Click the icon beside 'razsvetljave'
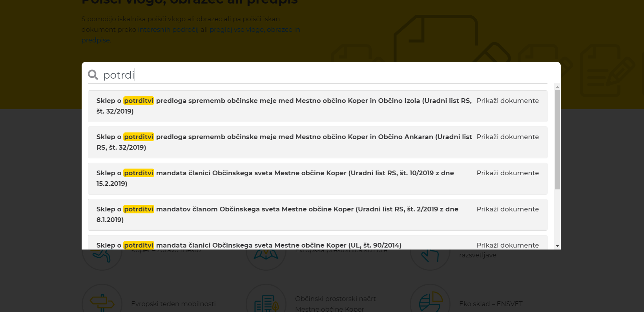Viewport: 644px width, 312px height. (x=430, y=259)
